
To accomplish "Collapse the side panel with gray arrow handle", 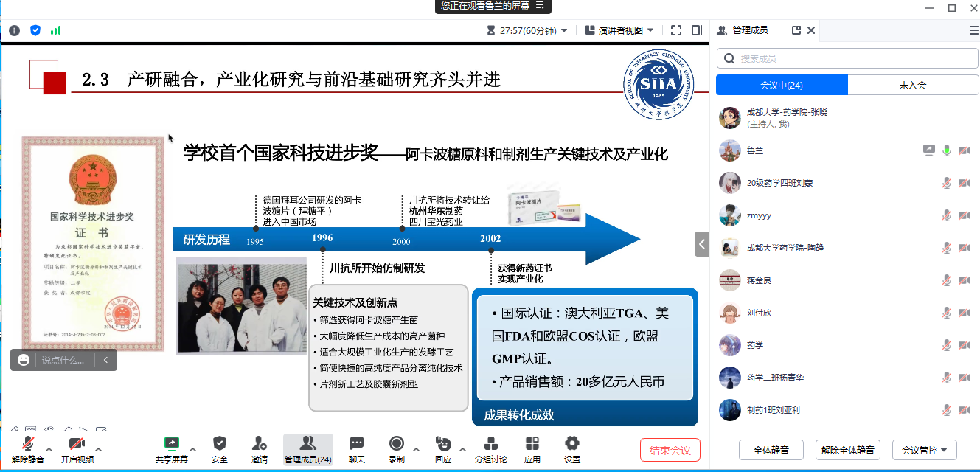I will coord(701,244).
